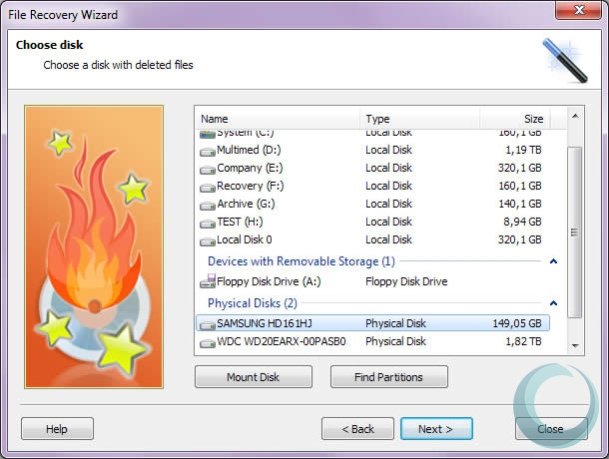This screenshot has width=609, height=459.
Task: Click the vertical scrollbar thumb of disk list
Action: (x=574, y=232)
